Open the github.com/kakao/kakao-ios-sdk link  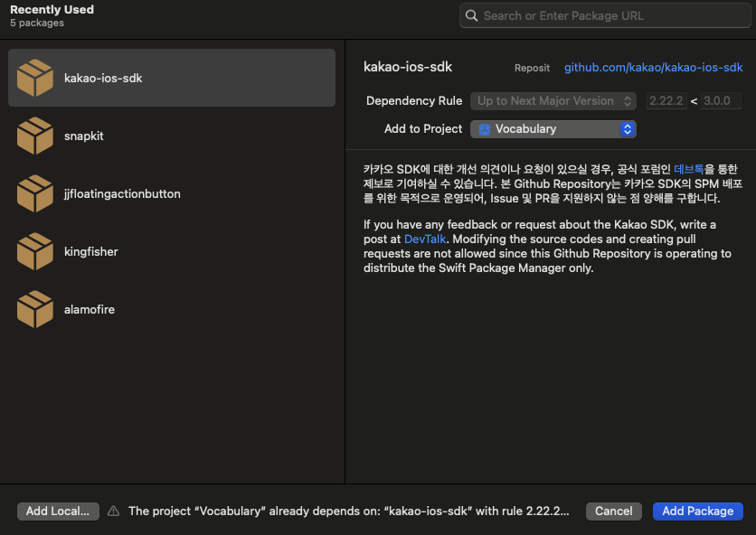653,68
